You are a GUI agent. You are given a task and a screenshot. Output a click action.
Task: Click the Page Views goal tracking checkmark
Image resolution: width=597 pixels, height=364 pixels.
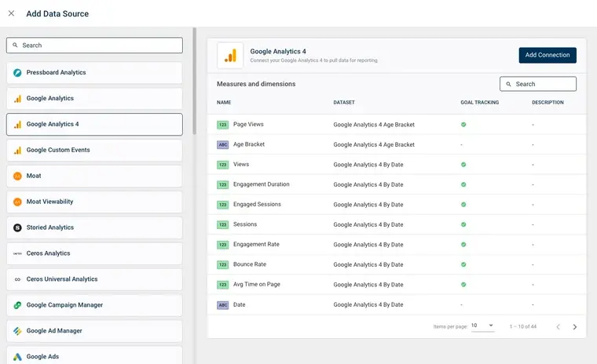[463, 125]
